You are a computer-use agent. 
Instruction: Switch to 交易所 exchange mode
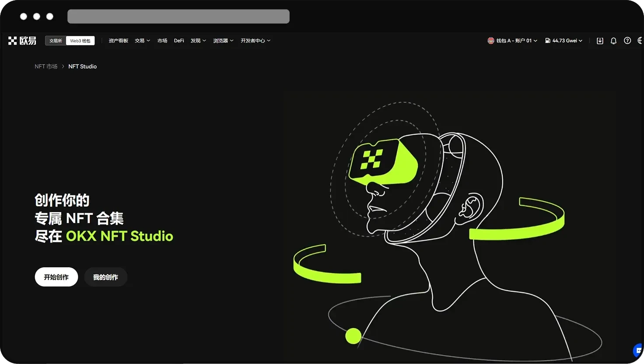56,41
